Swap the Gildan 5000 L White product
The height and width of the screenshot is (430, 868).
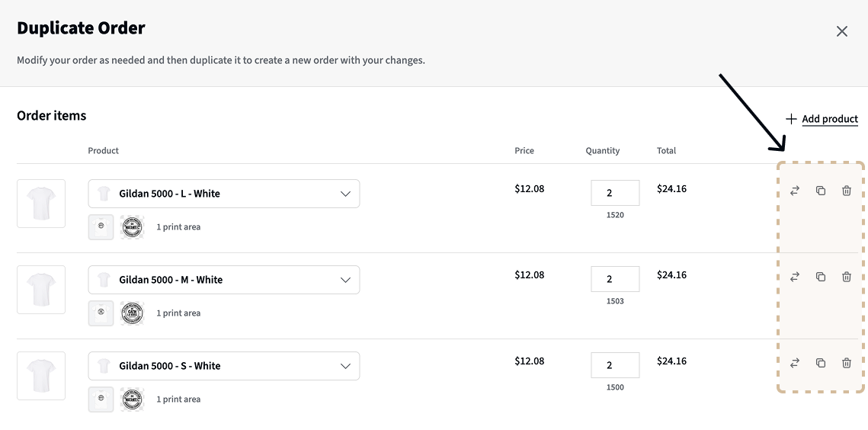pos(795,191)
